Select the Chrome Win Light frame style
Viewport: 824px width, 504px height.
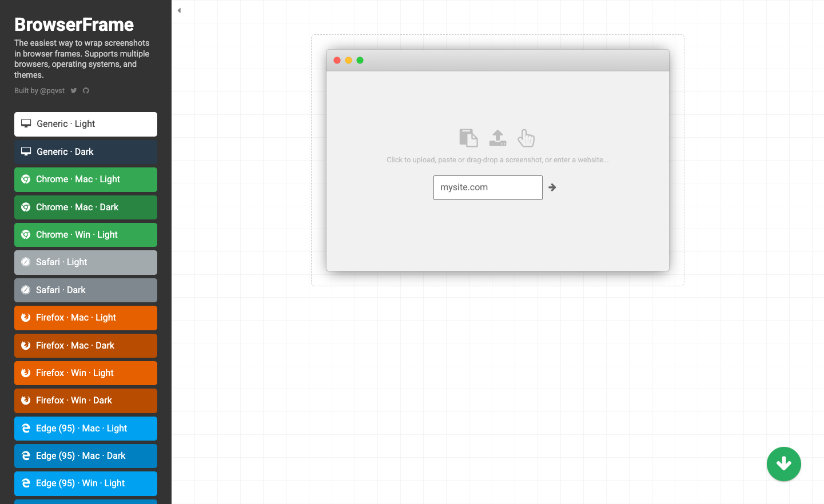[x=85, y=234]
